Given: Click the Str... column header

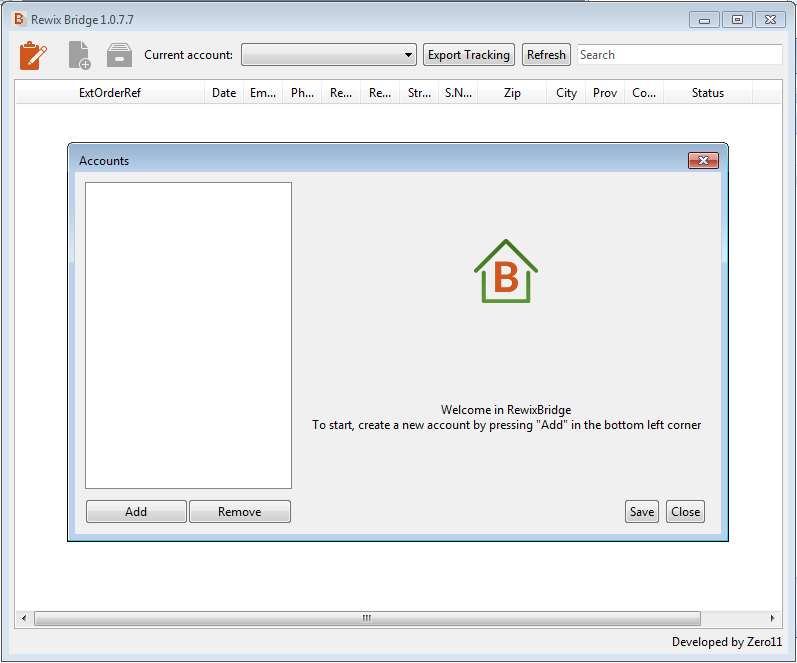Looking at the screenshot, I should pyautogui.click(x=419, y=93).
